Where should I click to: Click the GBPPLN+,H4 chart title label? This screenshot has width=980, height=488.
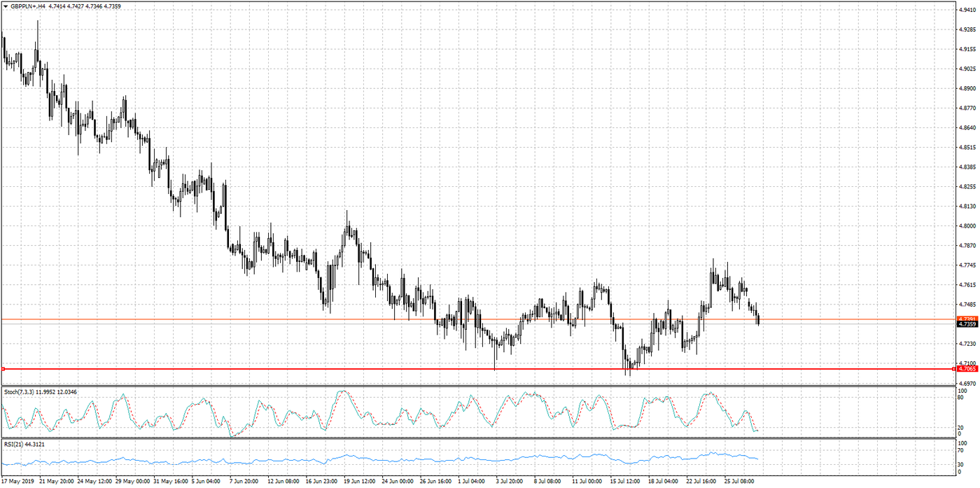click(29, 6)
